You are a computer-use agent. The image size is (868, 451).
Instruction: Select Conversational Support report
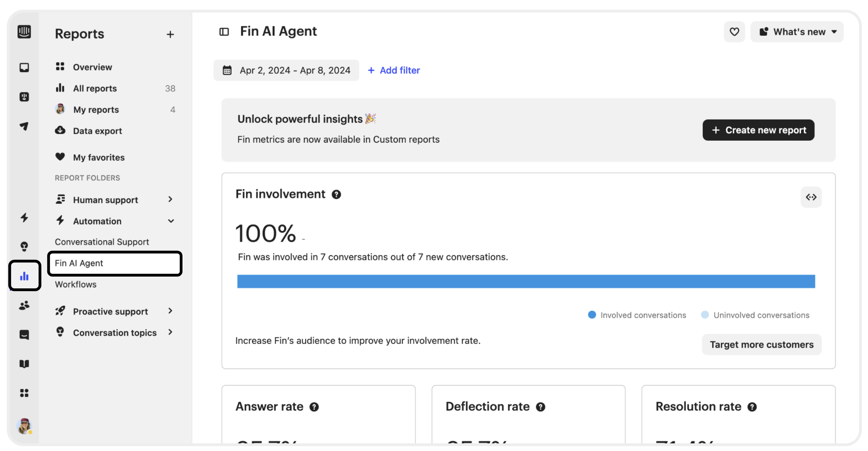click(x=102, y=242)
